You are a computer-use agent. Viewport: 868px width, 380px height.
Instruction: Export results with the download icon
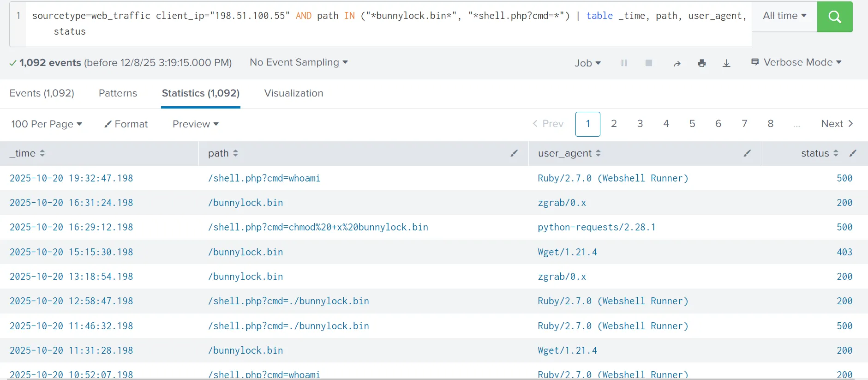(x=726, y=63)
